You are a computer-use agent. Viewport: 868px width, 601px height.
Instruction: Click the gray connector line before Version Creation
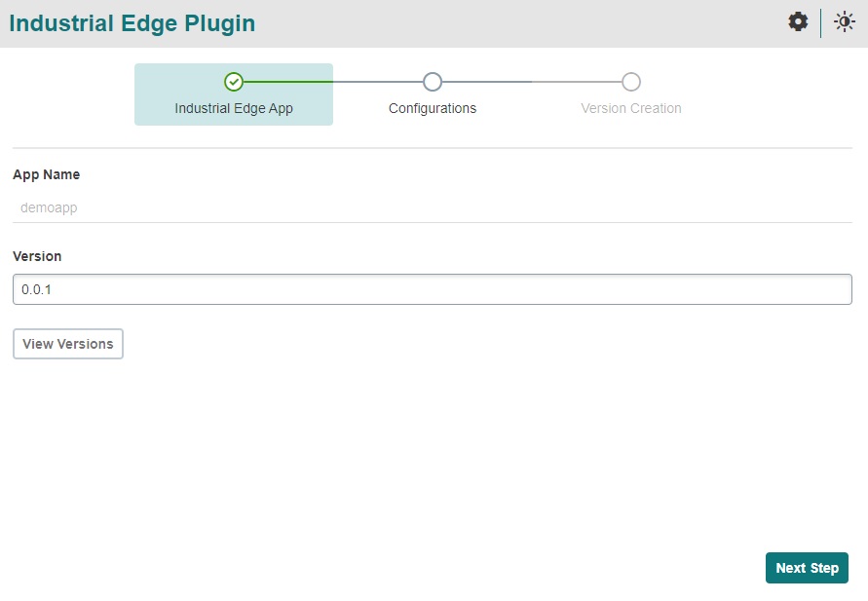532,82
